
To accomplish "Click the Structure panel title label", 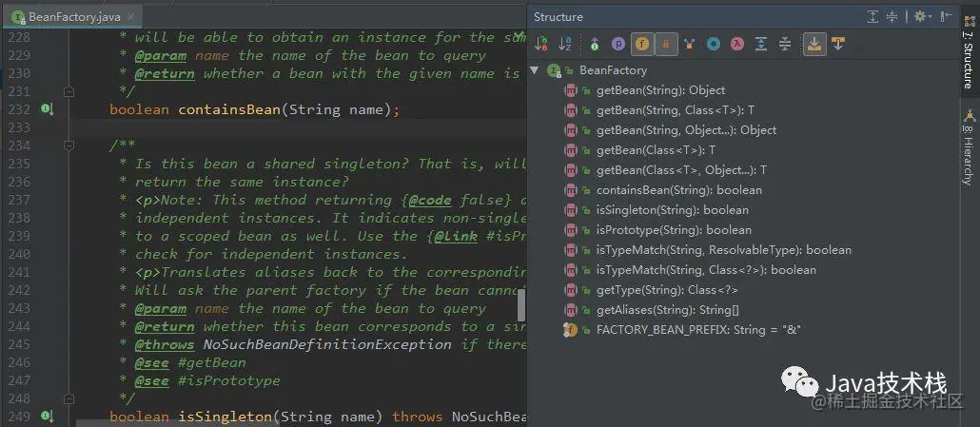I will (x=559, y=17).
